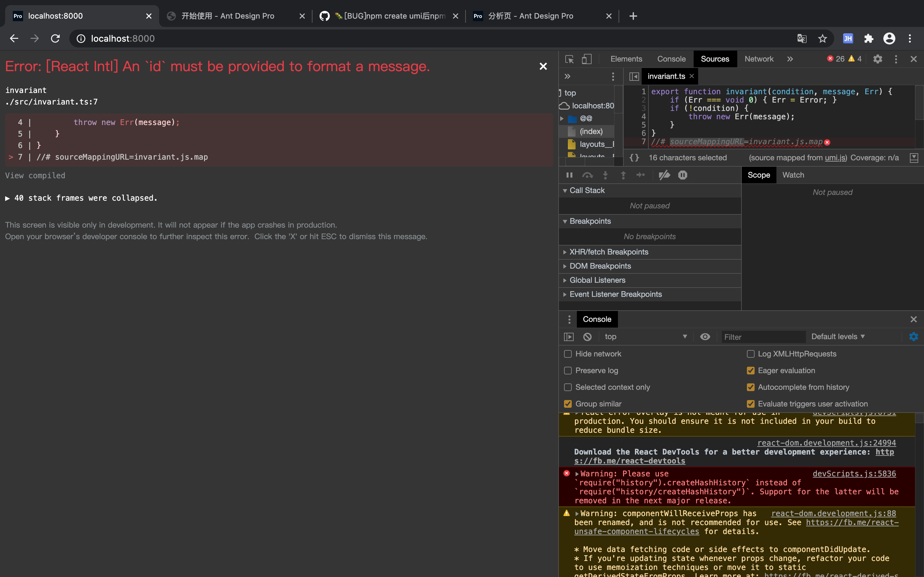The image size is (924, 577).
Task: Uncheck the Group similar checkbox
Action: (568, 404)
